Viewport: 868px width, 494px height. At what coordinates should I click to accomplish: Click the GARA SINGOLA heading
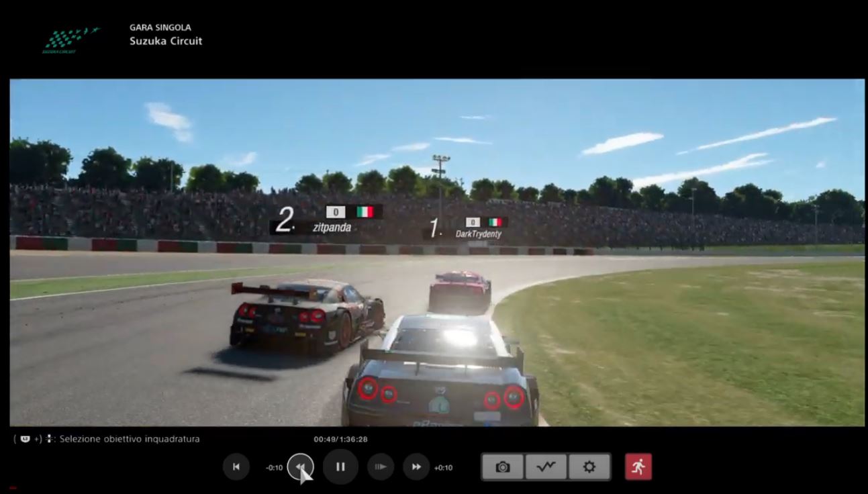click(160, 28)
